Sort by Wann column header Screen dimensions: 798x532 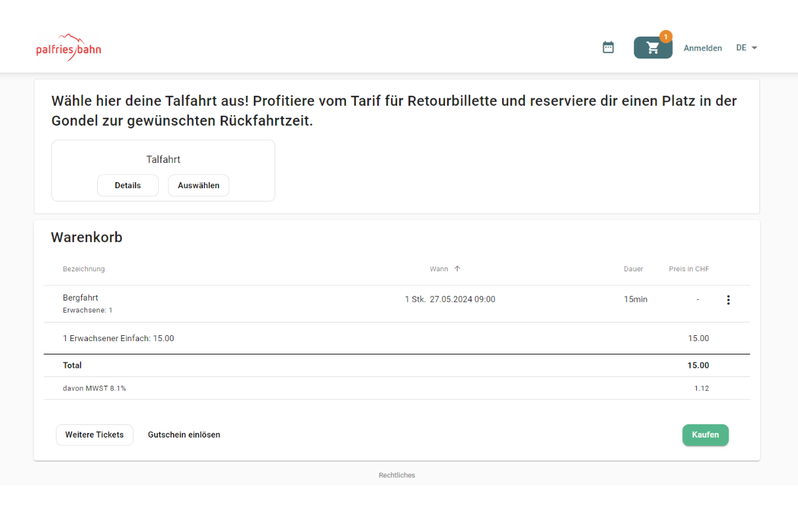439,269
